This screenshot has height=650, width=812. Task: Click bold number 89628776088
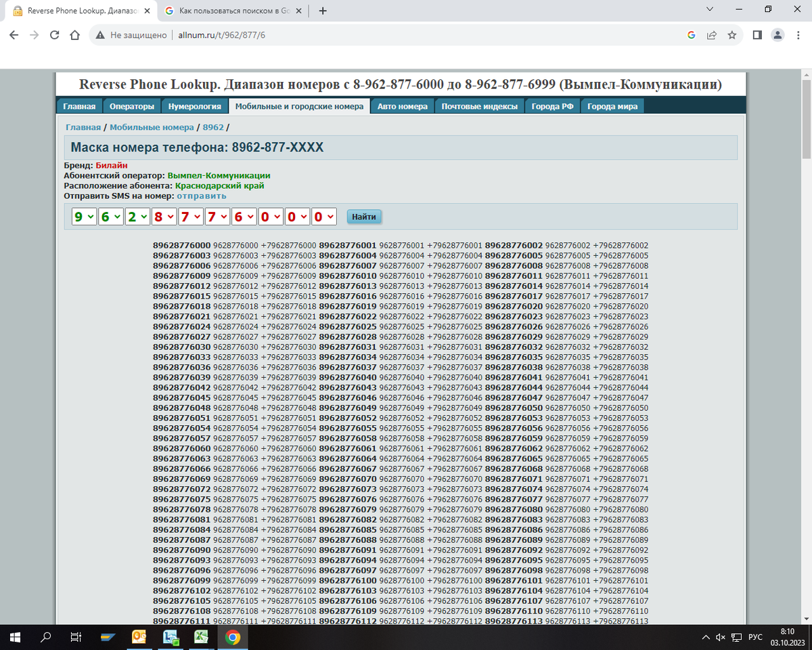[348, 540]
